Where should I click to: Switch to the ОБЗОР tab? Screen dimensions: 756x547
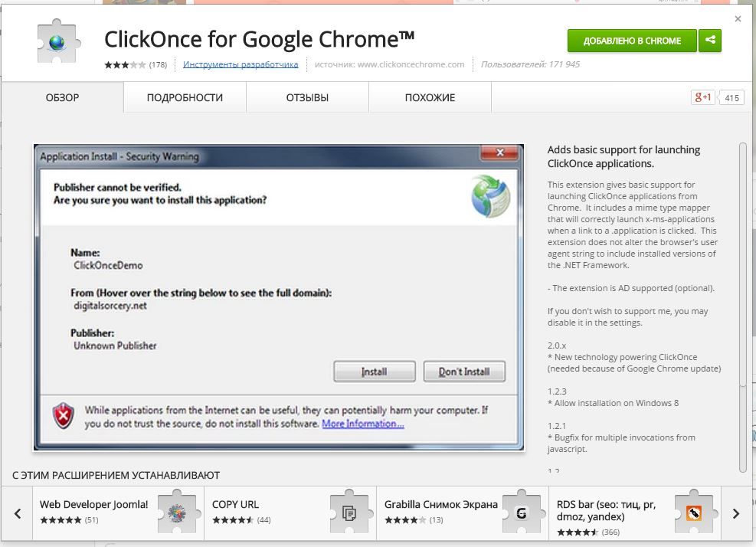click(x=62, y=98)
